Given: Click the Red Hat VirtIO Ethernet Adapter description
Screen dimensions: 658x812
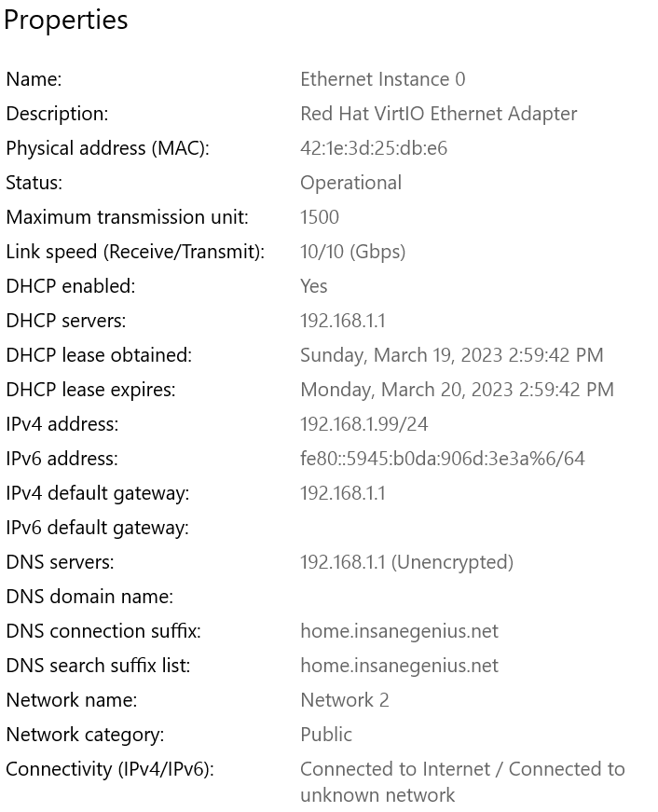Looking at the screenshot, I should (438, 114).
